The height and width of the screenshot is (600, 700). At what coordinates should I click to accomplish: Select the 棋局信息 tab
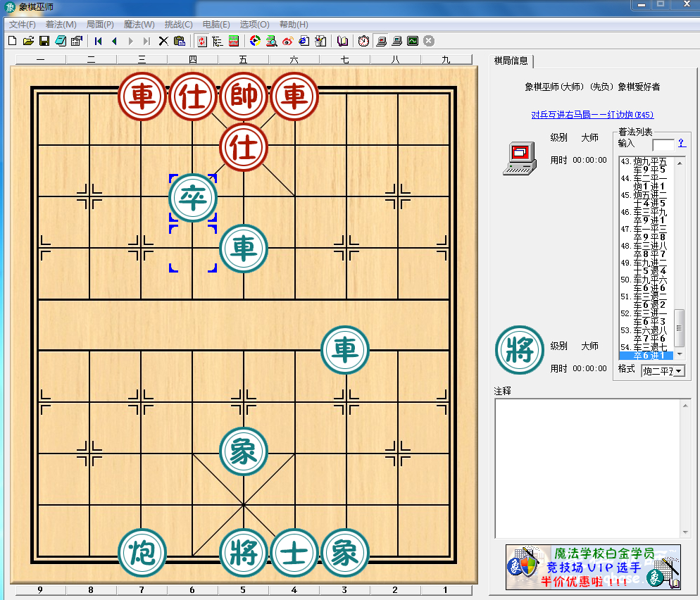tap(511, 61)
